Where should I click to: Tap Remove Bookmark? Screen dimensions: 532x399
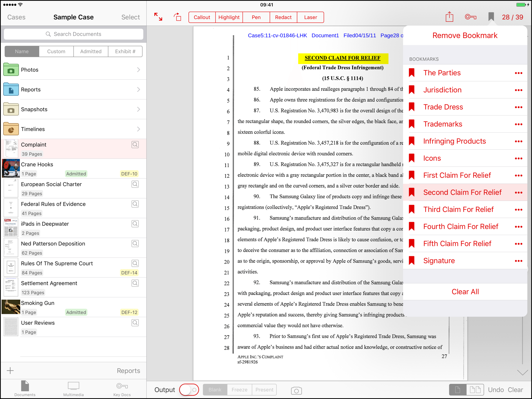point(465,35)
